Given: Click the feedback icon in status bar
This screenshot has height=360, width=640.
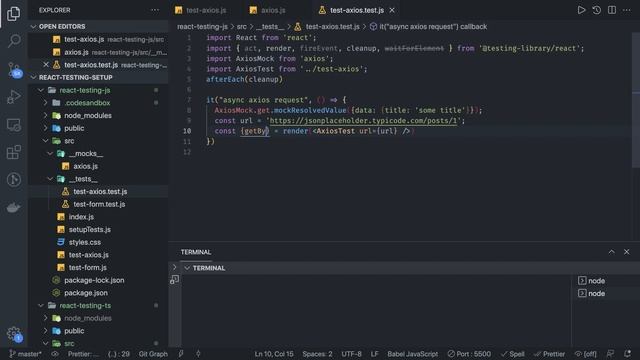Looking at the screenshot, I should point(610,354).
